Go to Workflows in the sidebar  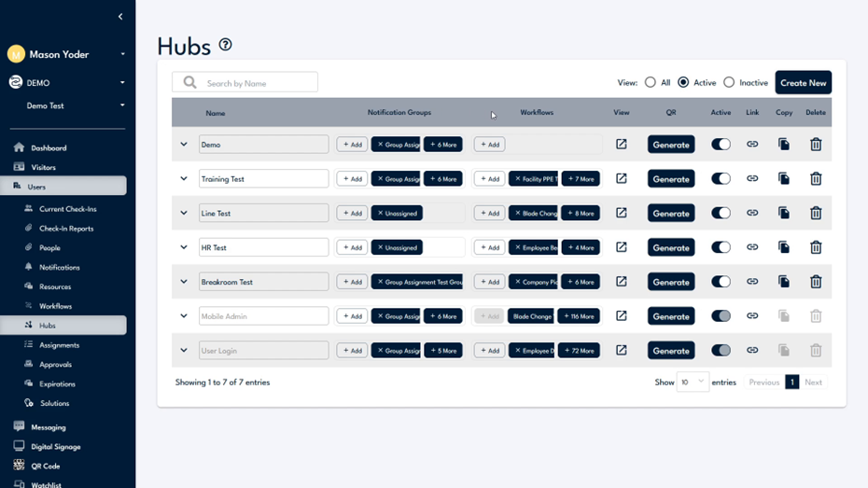click(x=55, y=306)
